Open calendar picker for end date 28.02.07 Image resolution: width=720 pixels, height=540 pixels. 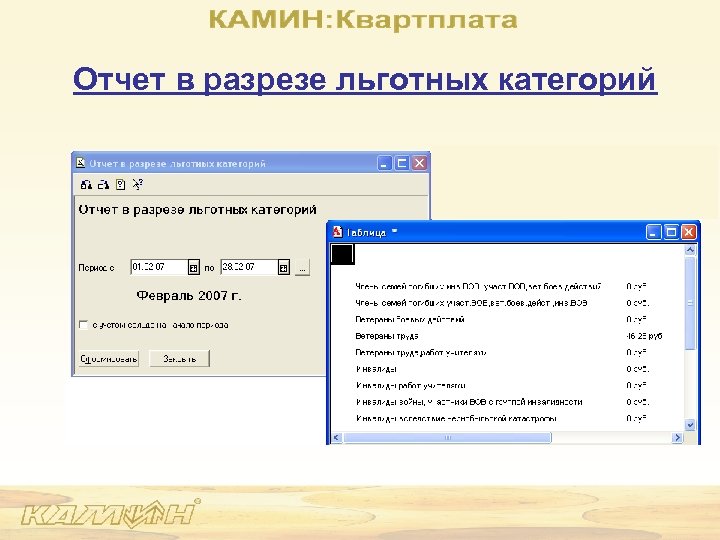coord(284,267)
